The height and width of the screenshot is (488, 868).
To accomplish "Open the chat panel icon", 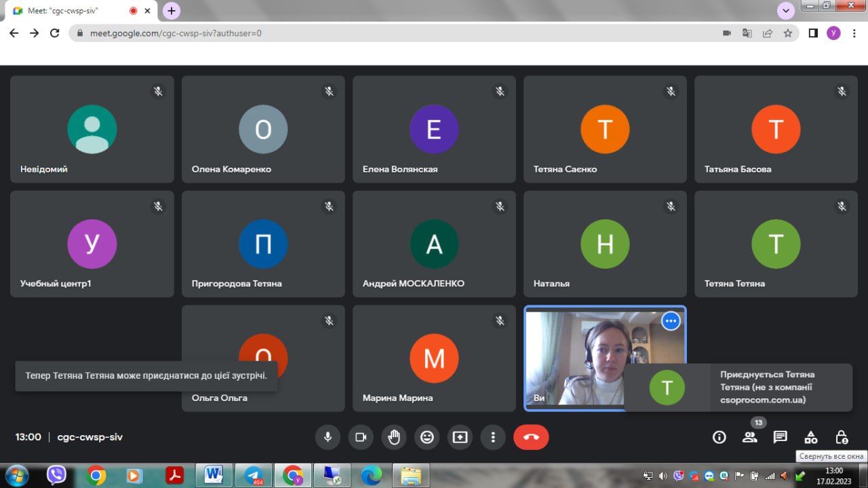I will tap(781, 437).
